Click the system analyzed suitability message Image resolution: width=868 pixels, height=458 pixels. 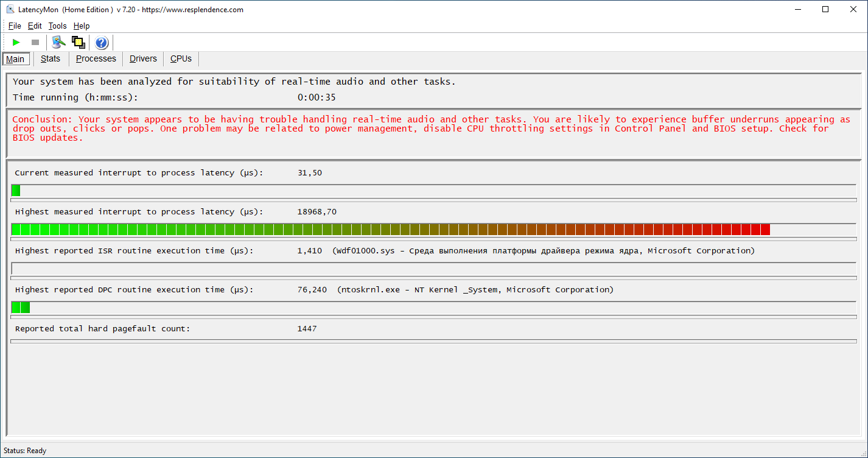(234, 82)
